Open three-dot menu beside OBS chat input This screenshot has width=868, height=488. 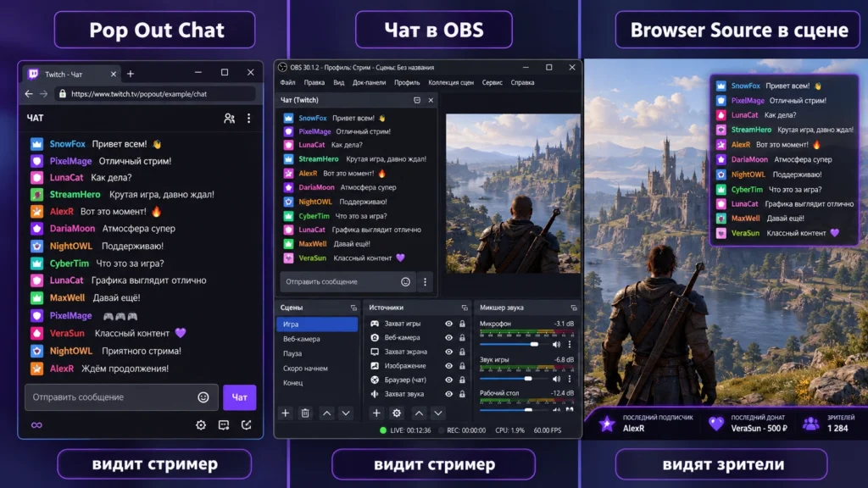(x=426, y=281)
